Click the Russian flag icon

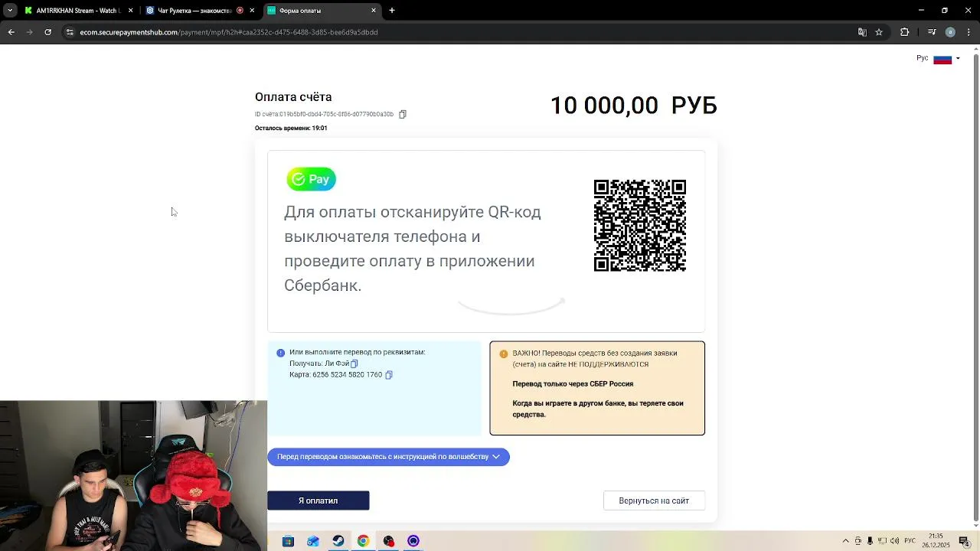(942, 59)
